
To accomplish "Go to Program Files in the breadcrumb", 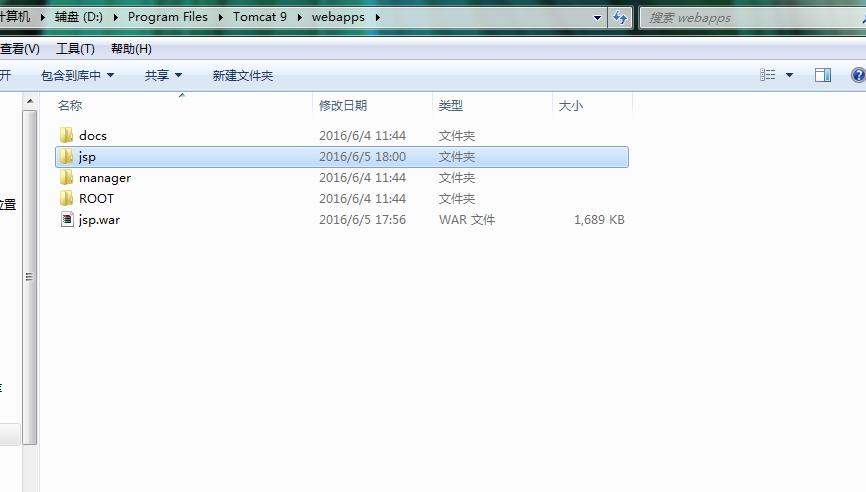I will click(x=167, y=17).
